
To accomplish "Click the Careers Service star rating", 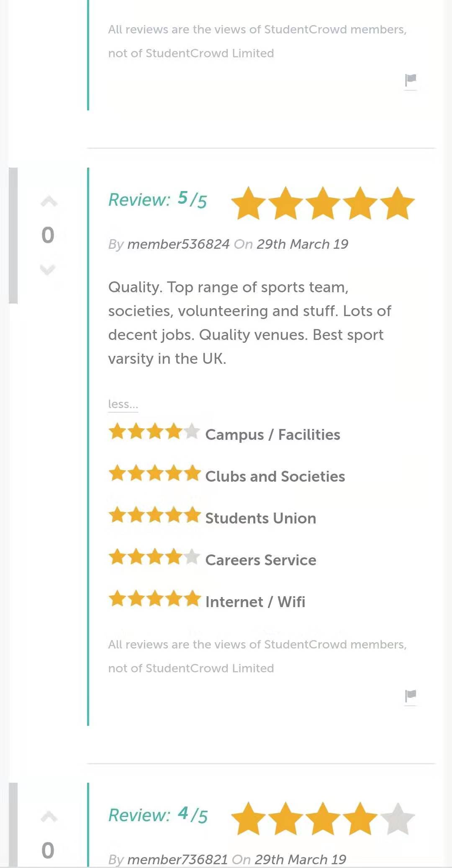I will coord(154,557).
